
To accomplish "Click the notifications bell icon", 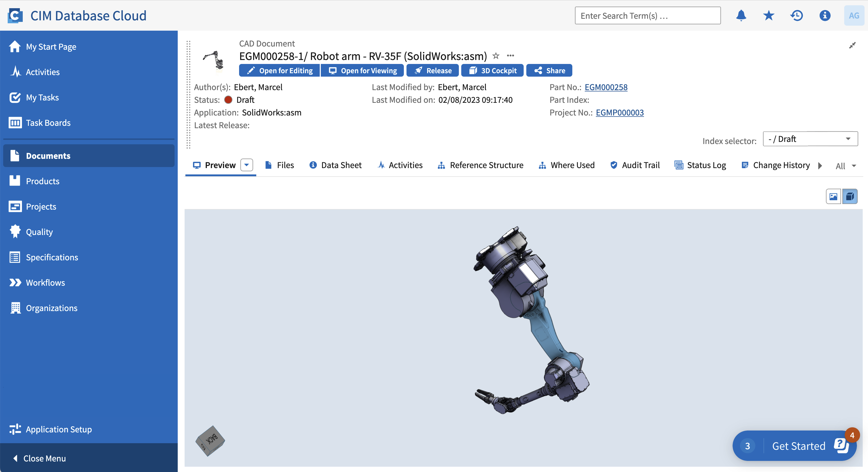I will (741, 16).
